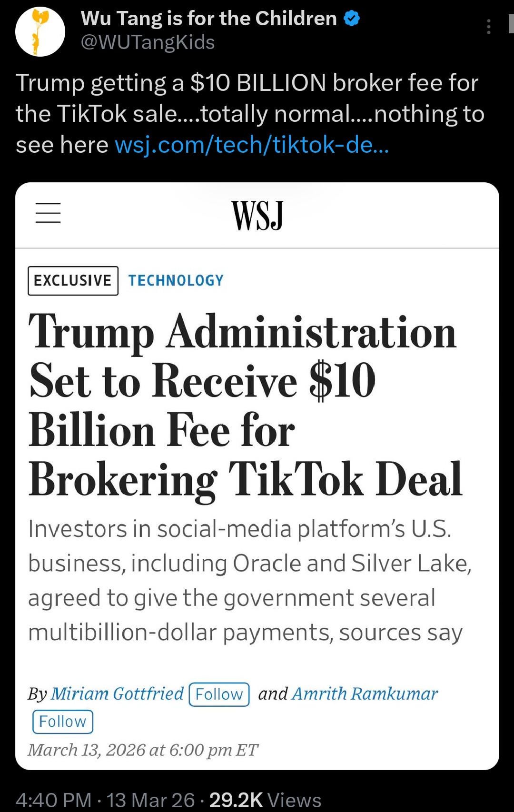The height and width of the screenshot is (812, 514).
Task: Follow author Miriam Gottfried
Action: [x=219, y=694]
